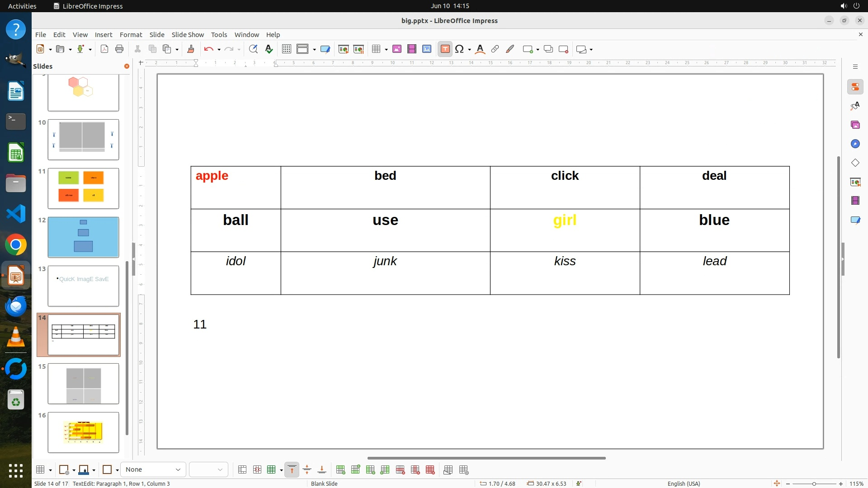The height and width of the screenshot is (488, 868).
Task: Click the Insert Image toolbar icon
Action: click(396, 49)
